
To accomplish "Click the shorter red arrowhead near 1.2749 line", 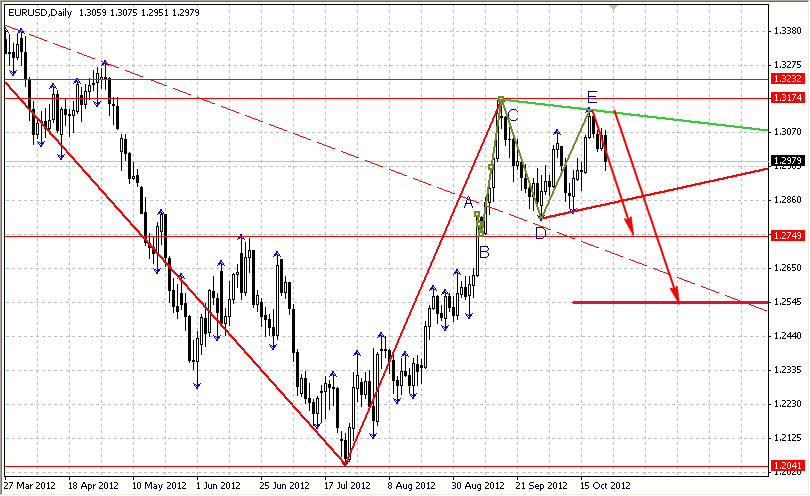I will pos(630,230).
